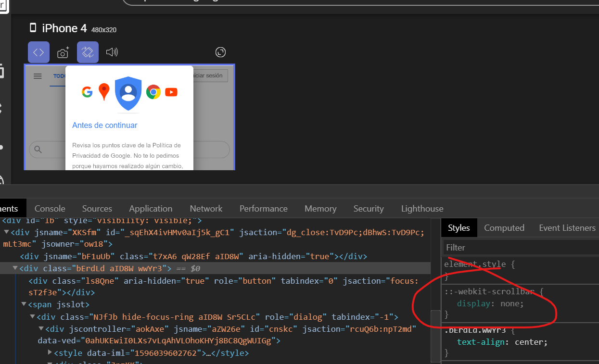Click the "none" value of display
The image size is (599, 364).
click(510, 303)
